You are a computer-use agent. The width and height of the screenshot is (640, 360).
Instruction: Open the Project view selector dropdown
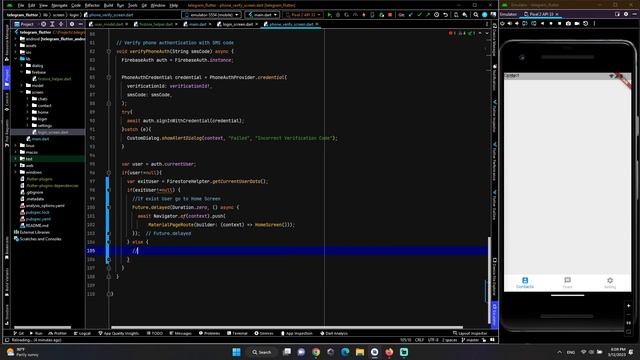[x=27, y=24]
